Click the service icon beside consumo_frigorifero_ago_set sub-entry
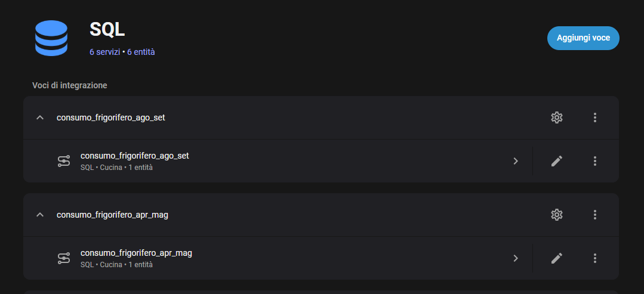 coord(64,161)
